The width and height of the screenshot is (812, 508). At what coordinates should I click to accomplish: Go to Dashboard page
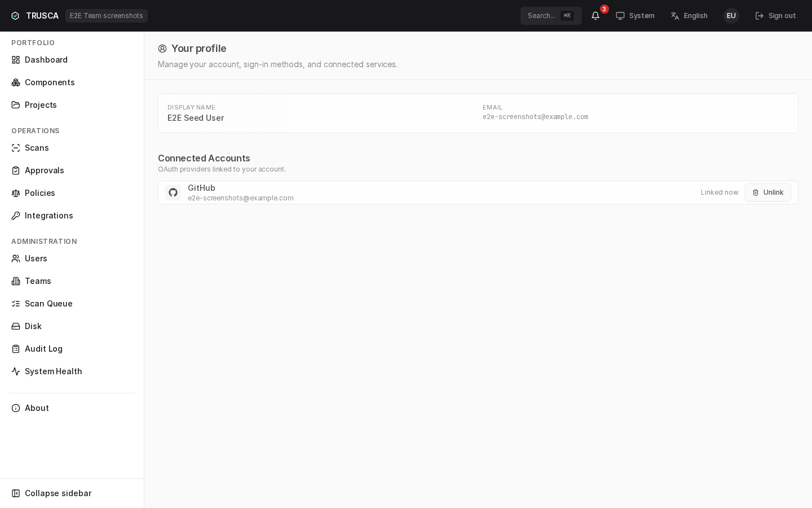[x=72, y=60]
